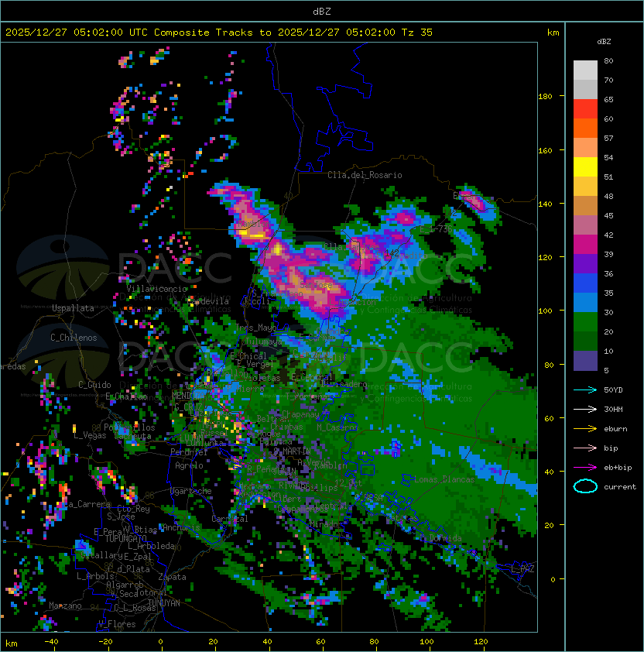Click the 'Manzano' map label
Image resolution: width=644 pixels, height=652 pixels.
(65, 606)
